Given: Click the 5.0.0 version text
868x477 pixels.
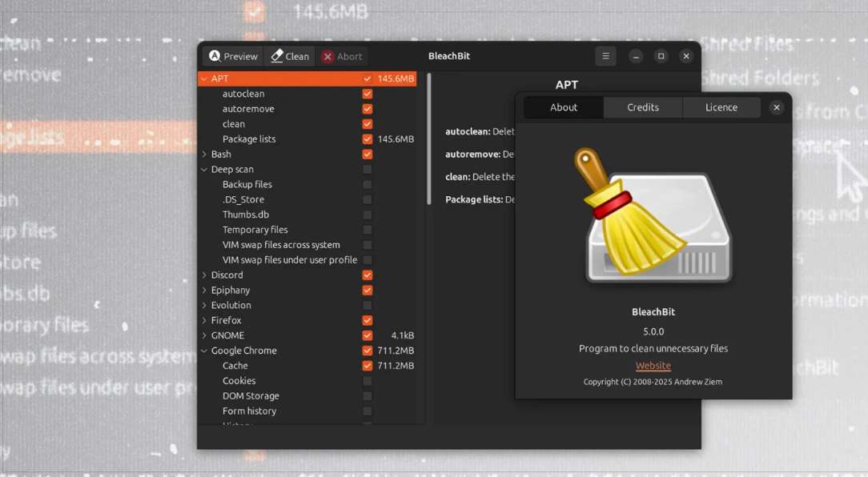Looking at the screenshot, I should click(x=653, y=331).
